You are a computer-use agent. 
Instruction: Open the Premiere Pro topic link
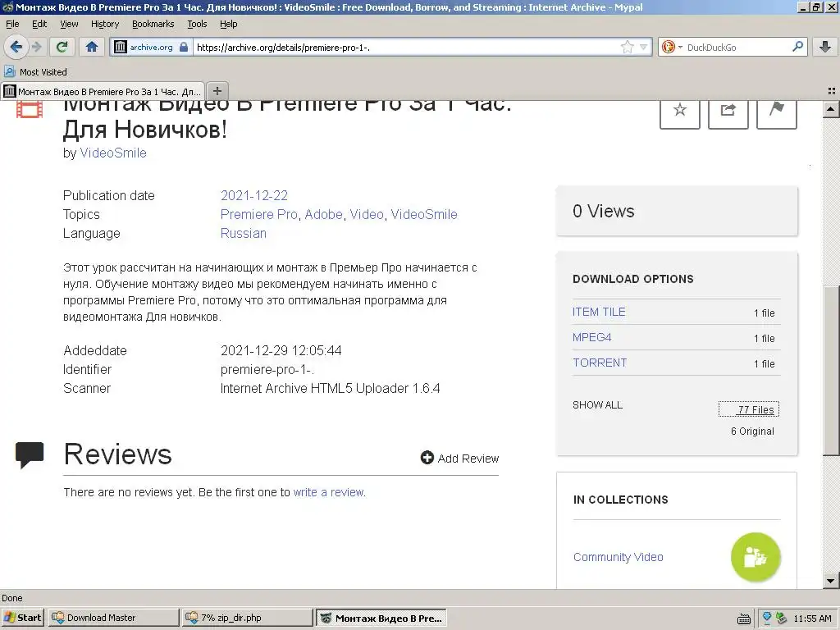click(x=258, y=214)
